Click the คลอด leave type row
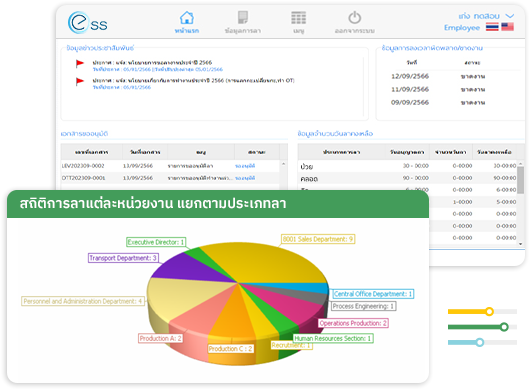The image size is (531, 391). tap(407, 178)
